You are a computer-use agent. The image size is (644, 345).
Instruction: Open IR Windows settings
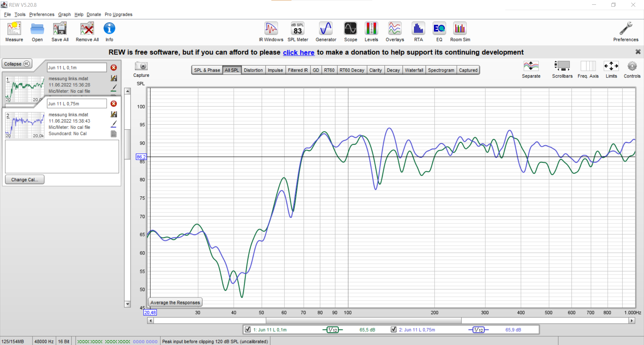[x=271, y=32]
